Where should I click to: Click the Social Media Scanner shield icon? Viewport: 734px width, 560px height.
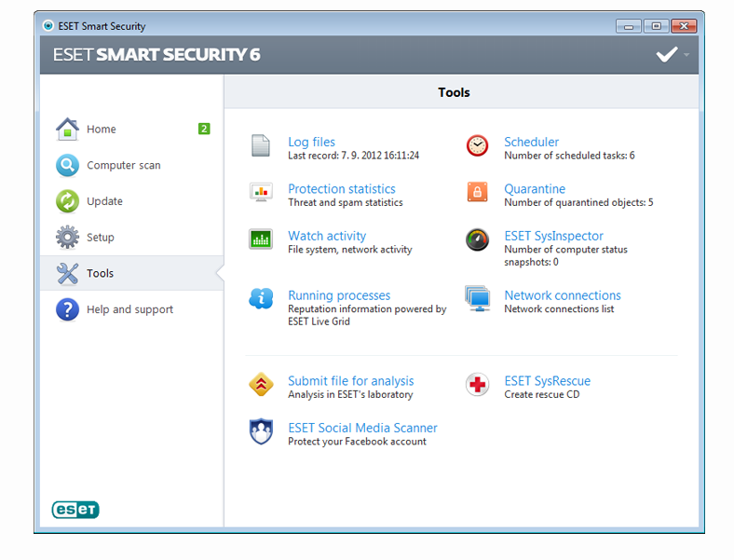pos(261,431)
